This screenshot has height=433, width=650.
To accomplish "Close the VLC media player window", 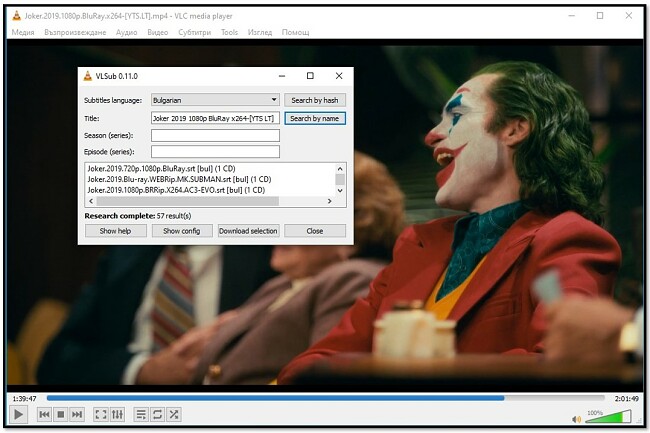I will pyautogui.click(x=629, y=16).
